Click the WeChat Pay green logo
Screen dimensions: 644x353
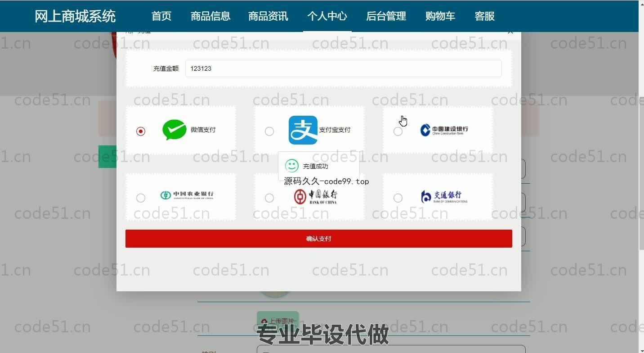pos(174,130)
